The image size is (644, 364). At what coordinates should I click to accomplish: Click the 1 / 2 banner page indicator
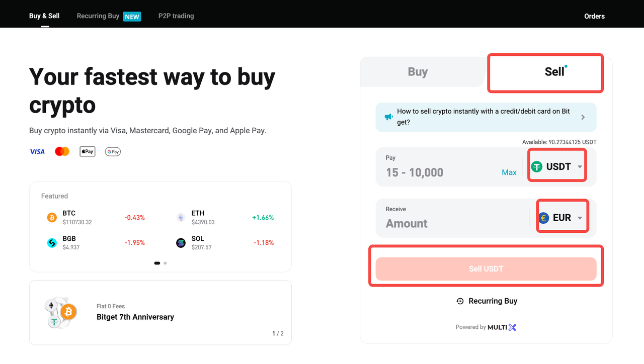(x=278, y=333)
